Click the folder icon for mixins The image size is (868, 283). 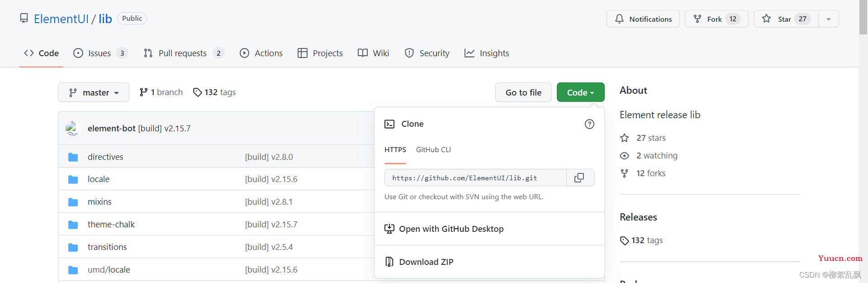pyautogui.click(x=73, y=202)
